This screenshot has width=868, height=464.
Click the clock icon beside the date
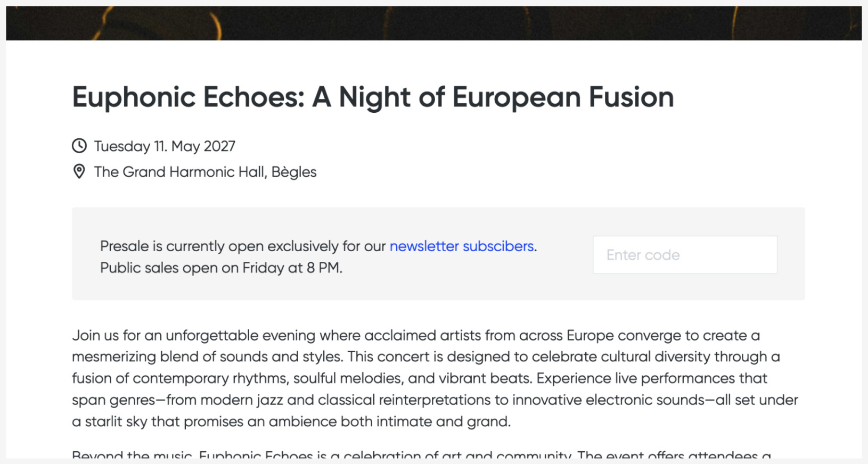click(79, 146)
